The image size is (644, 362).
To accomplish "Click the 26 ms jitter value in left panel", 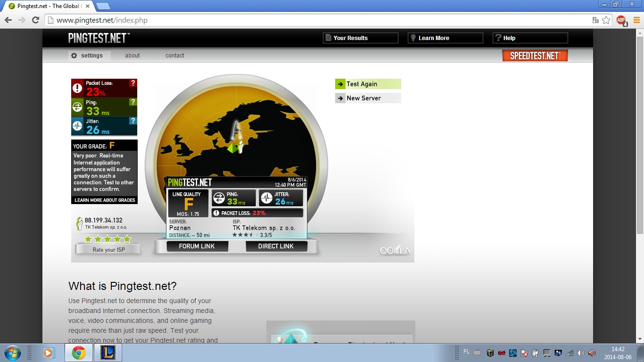I will [x=98, y=130].
